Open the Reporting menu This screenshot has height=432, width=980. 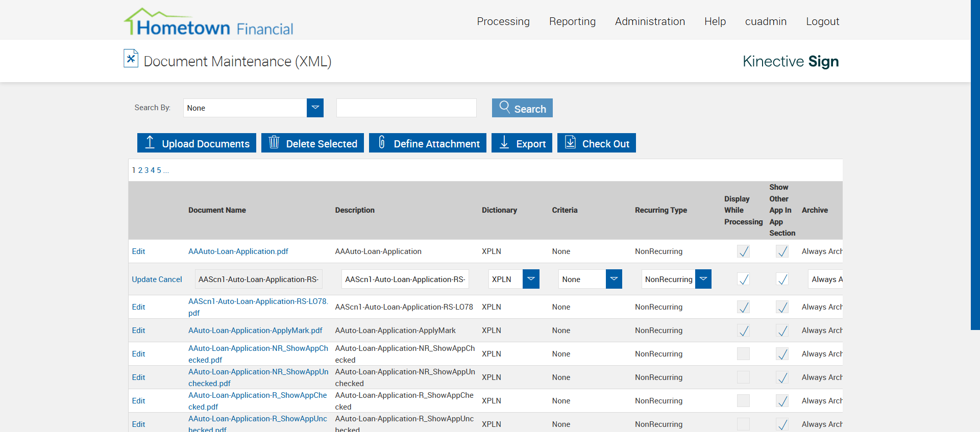pos(572,21)
